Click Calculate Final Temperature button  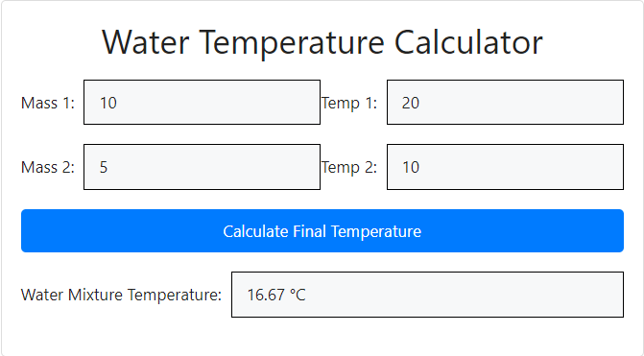(322, 230)
